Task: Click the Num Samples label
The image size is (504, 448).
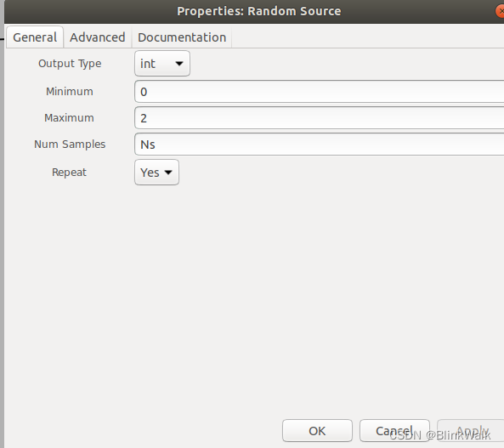Action: (70, 145)
